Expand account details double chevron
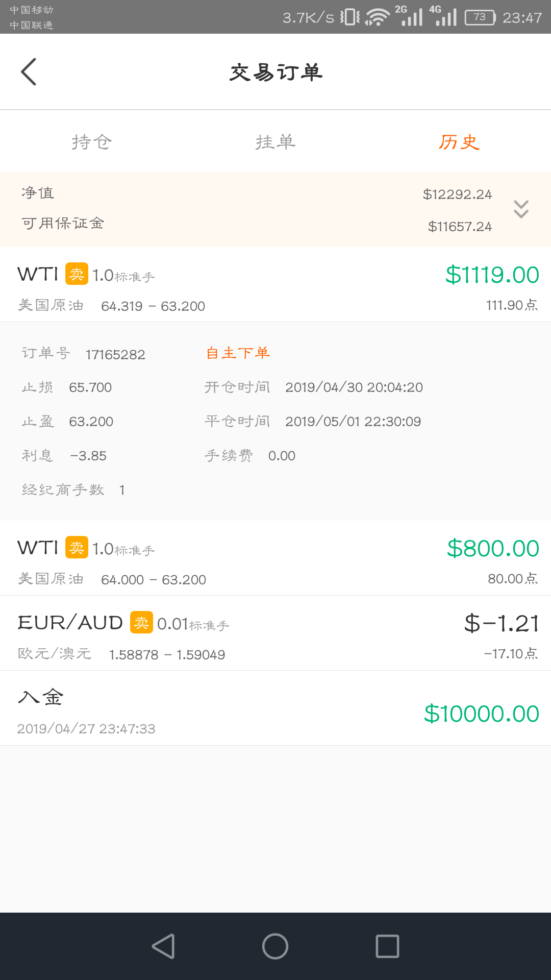Image resolution: width=551 pixels, height=980 pixels. 521,209
